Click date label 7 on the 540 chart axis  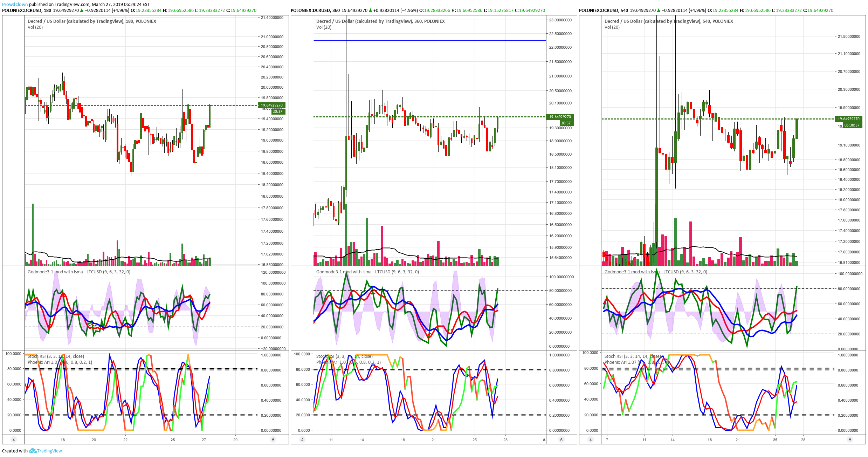(x=607, y=440)
